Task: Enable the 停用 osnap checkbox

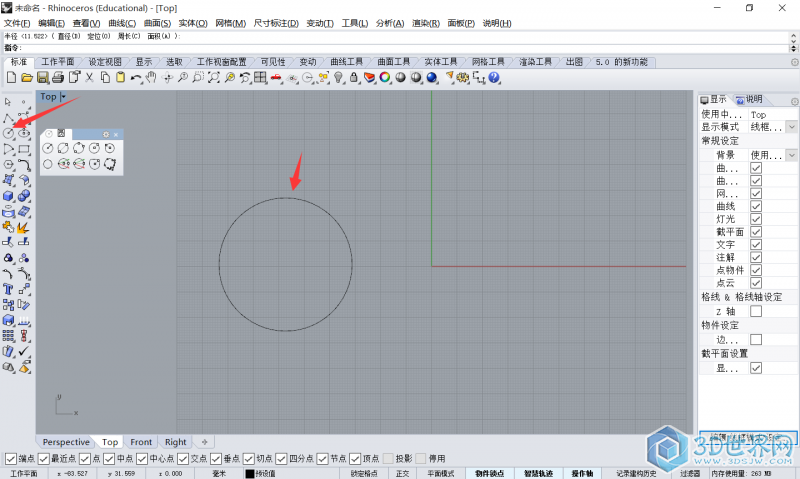Action: [x=421, y=459]
